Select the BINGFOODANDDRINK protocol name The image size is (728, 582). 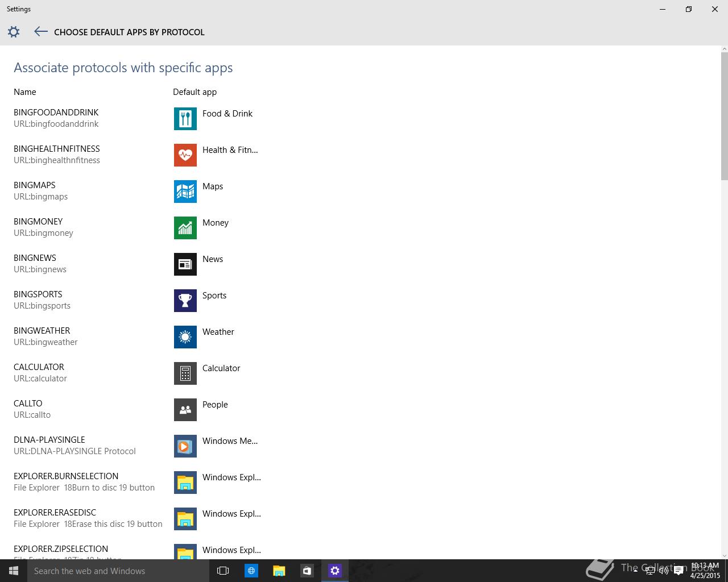(56, 113)
